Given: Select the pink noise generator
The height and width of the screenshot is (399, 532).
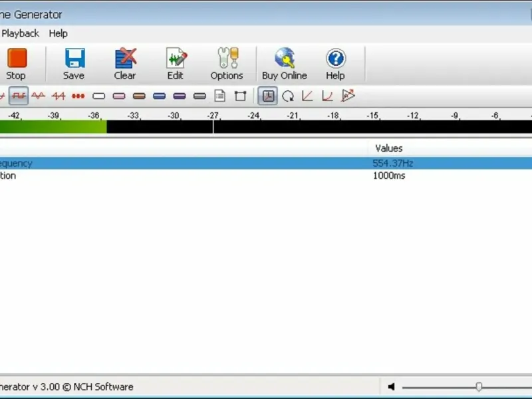Looking at the screenshot, I should pyautogui.click(x=119, y=96).
